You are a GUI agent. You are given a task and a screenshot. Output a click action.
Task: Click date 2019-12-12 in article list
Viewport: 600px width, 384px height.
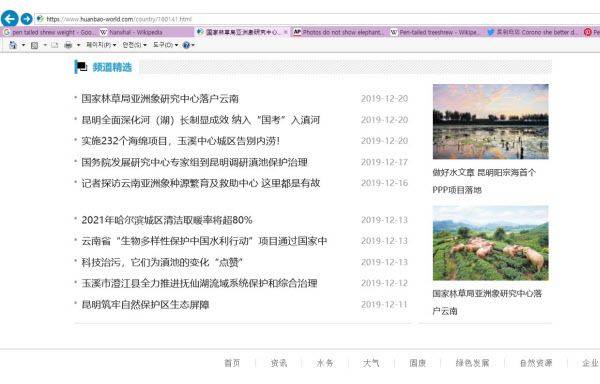click(x=384, y=283)
